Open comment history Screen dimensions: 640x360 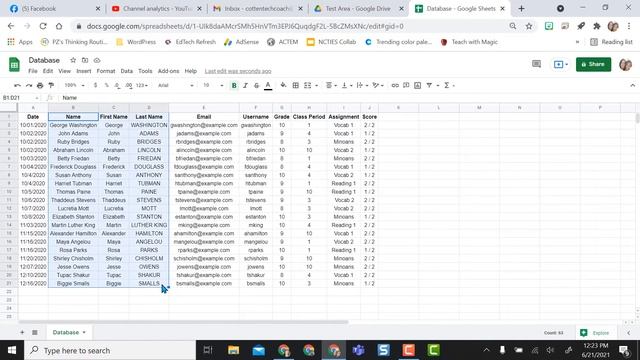coord(536,64)
